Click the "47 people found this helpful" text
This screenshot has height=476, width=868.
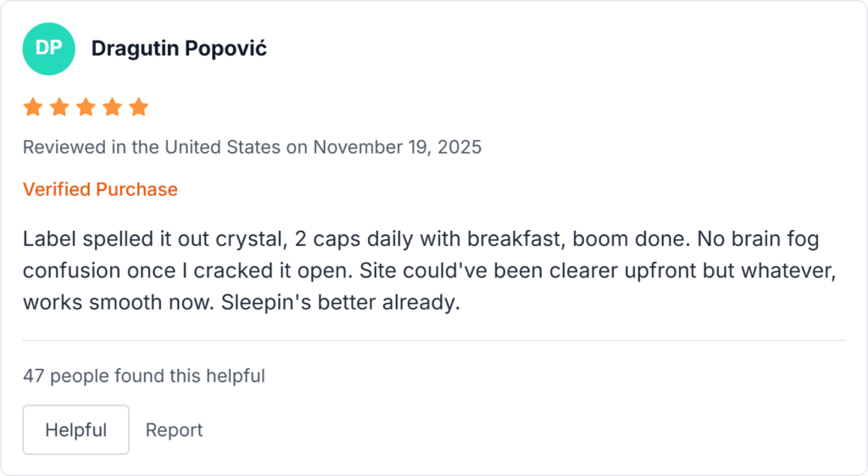(x=144, y=376)
